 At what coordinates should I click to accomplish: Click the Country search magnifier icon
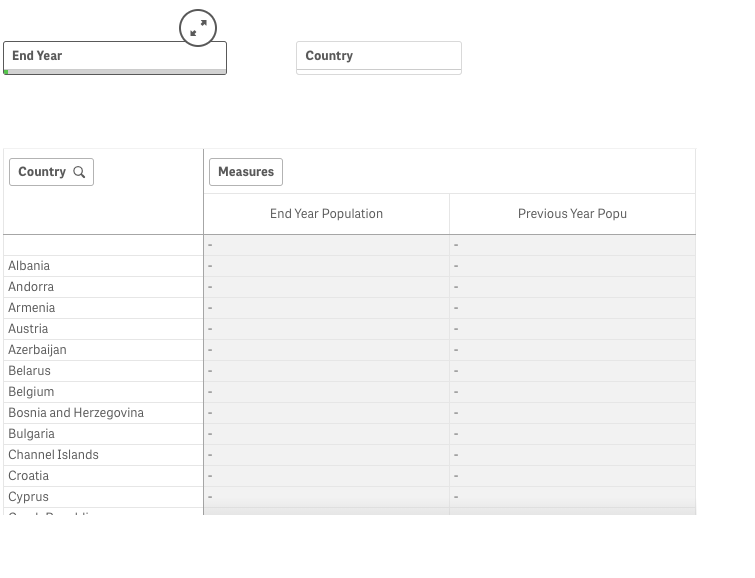80,172
